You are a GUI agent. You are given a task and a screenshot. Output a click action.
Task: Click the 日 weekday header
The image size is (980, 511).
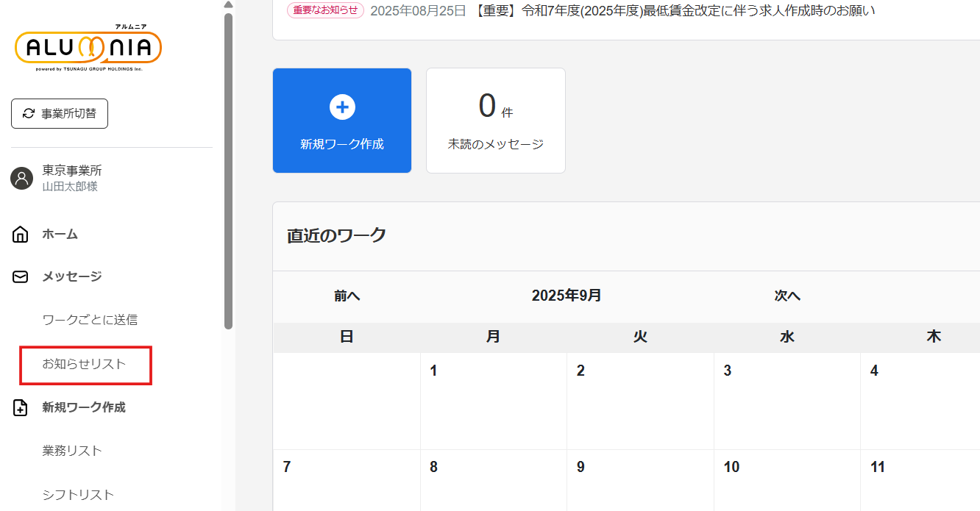coord(347,337)
